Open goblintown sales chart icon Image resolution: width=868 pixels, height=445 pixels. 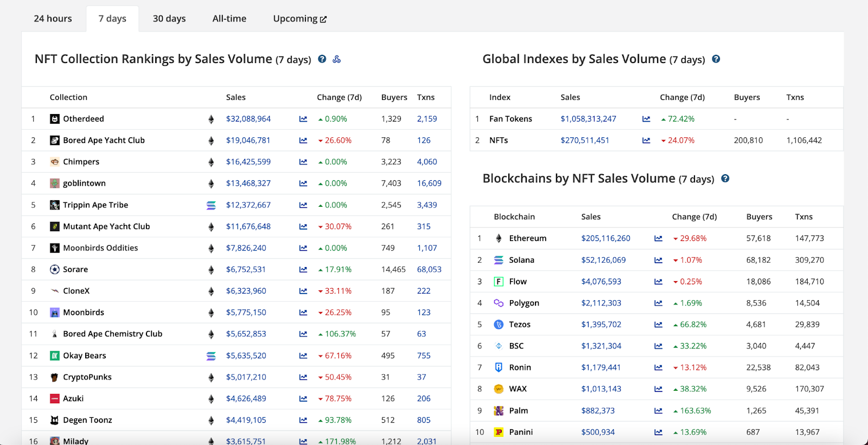[x=303, y=183]
